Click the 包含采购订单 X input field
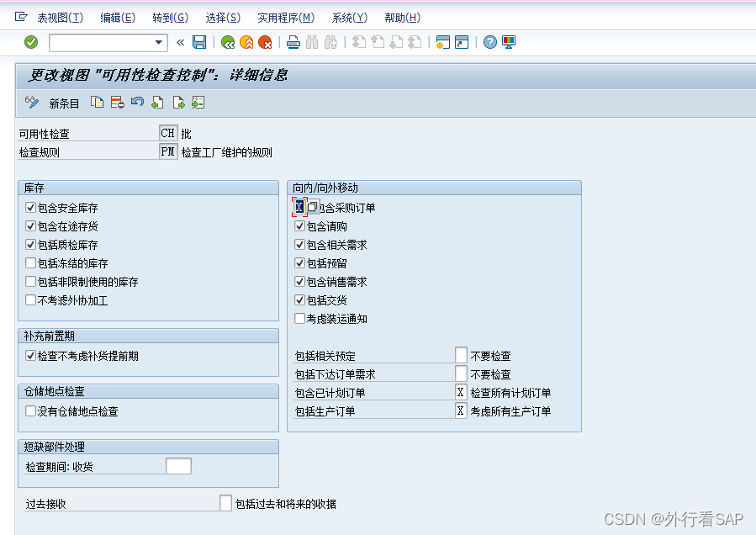The width and height of the screenshot is (756, 535). point(299,208)
